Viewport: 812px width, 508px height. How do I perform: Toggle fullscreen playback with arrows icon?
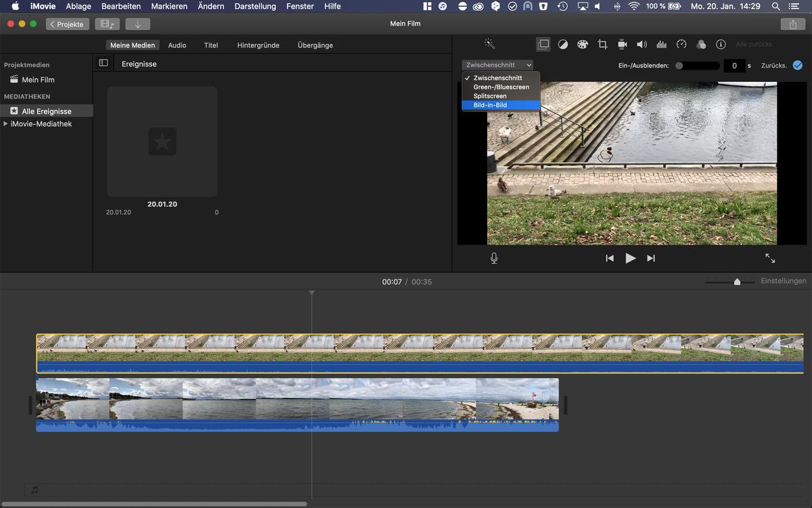coord(770,258)
